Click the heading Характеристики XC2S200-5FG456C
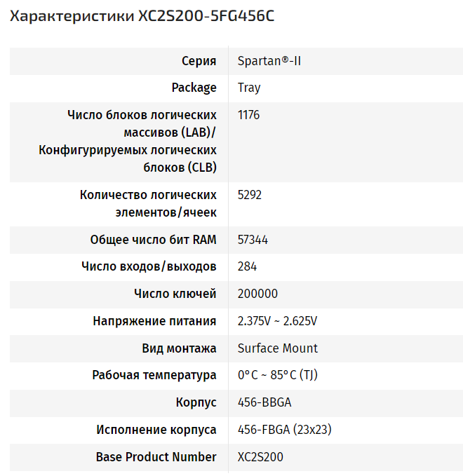 pyautogui.click(x=142, y=16)
